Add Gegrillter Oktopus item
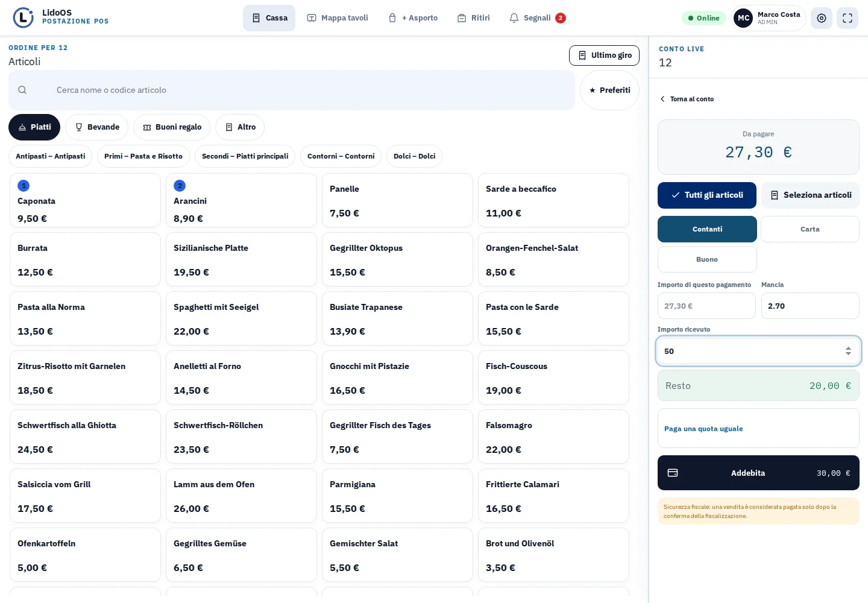868x603 pixels. 397,259
